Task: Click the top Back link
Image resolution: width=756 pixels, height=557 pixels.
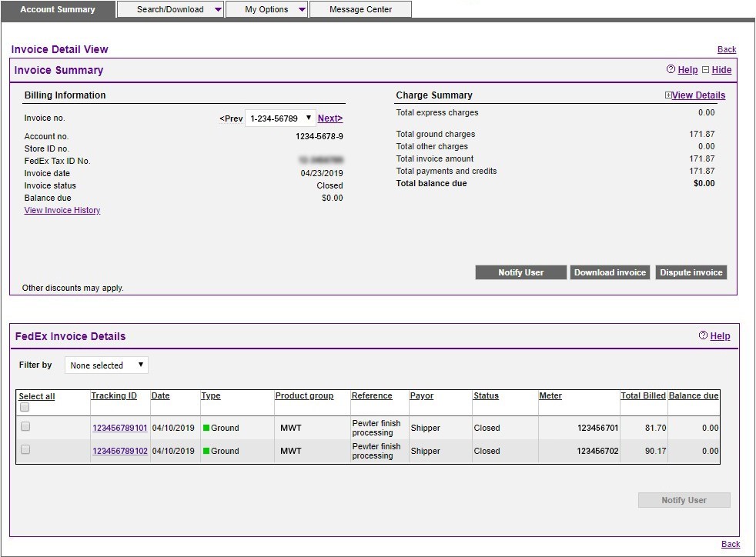Action: pyautogui.click(x=727, y=50)
